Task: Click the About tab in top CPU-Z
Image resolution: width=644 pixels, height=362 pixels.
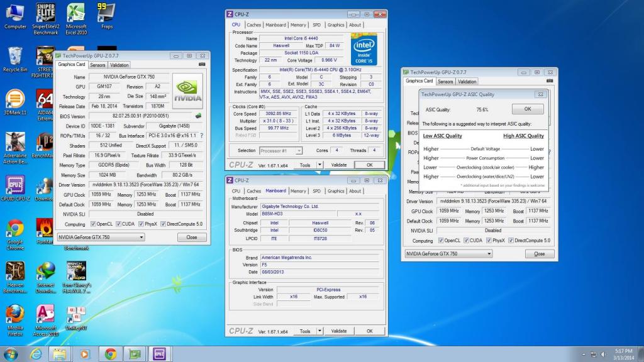Action: point(355,25)
